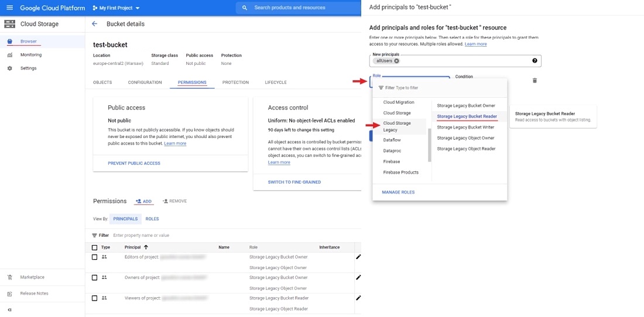Switch to the Configuration tab
Screen dimensions: 644x317
[145, 82]
